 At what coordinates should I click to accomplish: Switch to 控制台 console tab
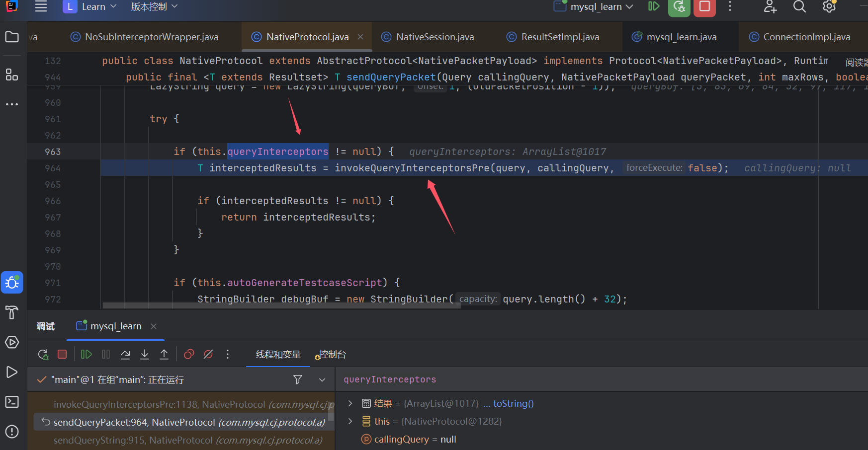331,354
